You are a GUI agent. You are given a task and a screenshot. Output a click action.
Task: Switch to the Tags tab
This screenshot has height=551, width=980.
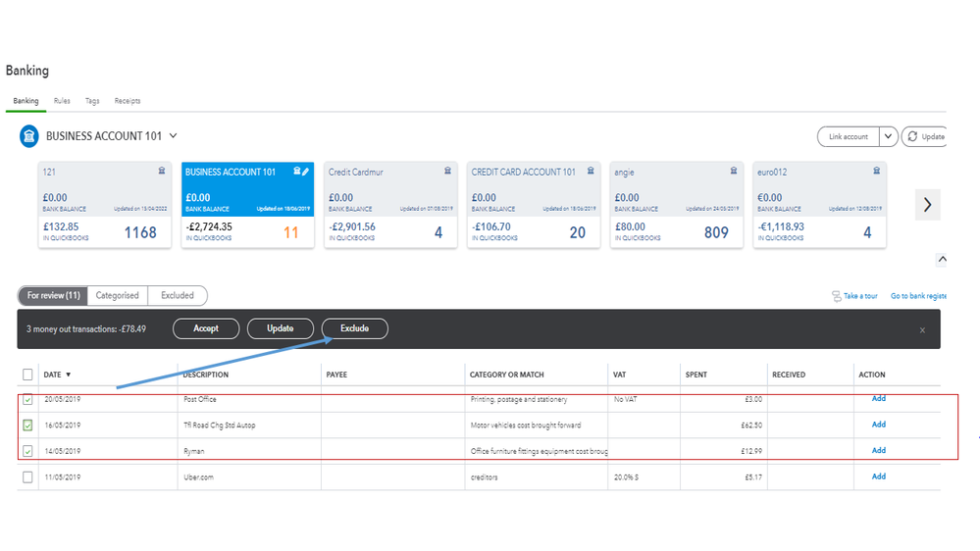[x=92, y=101]
